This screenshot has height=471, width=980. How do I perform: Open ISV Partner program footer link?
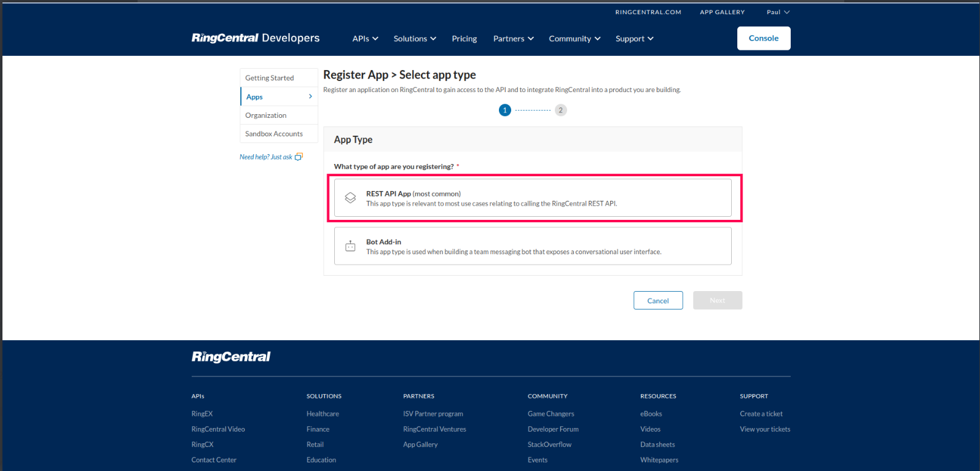[433, 414]
